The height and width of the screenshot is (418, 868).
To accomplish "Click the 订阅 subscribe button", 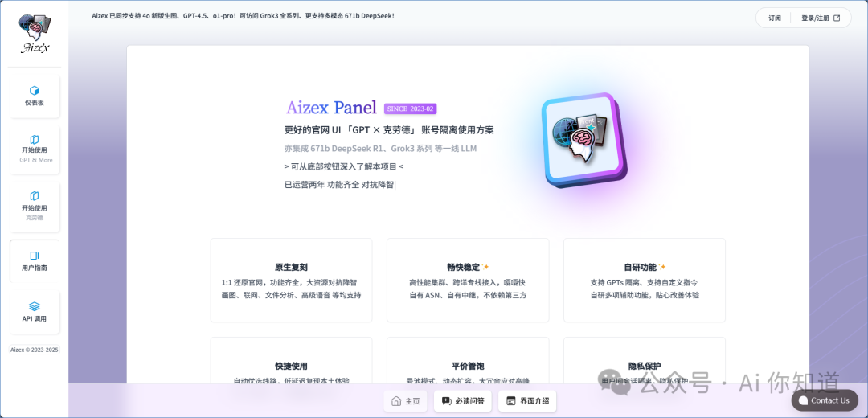I will [x=775, y=18].
